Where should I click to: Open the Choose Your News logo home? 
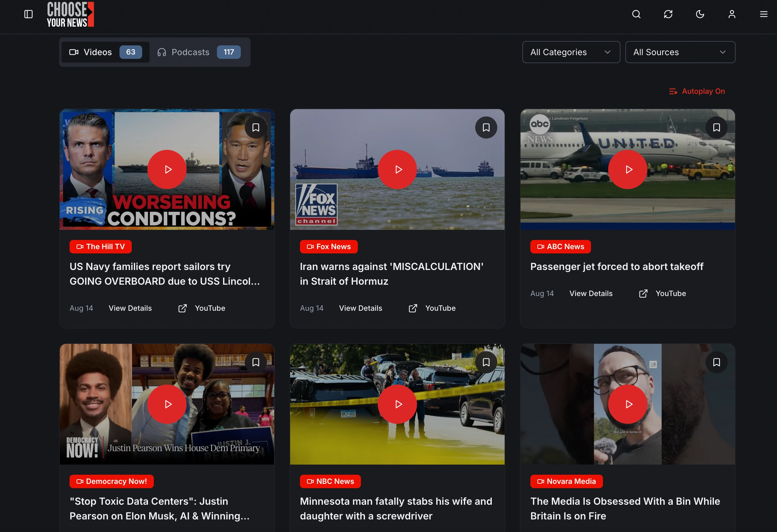click(70, 14)
